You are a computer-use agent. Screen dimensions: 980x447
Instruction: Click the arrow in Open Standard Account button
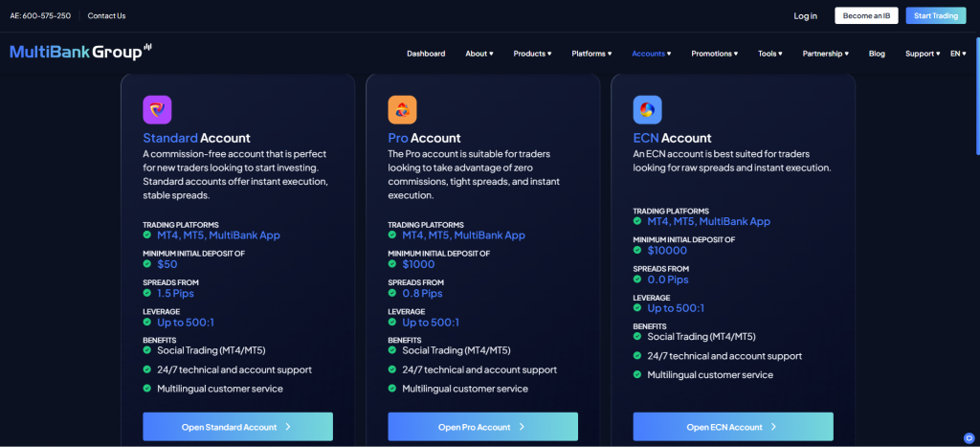point(288,427)
